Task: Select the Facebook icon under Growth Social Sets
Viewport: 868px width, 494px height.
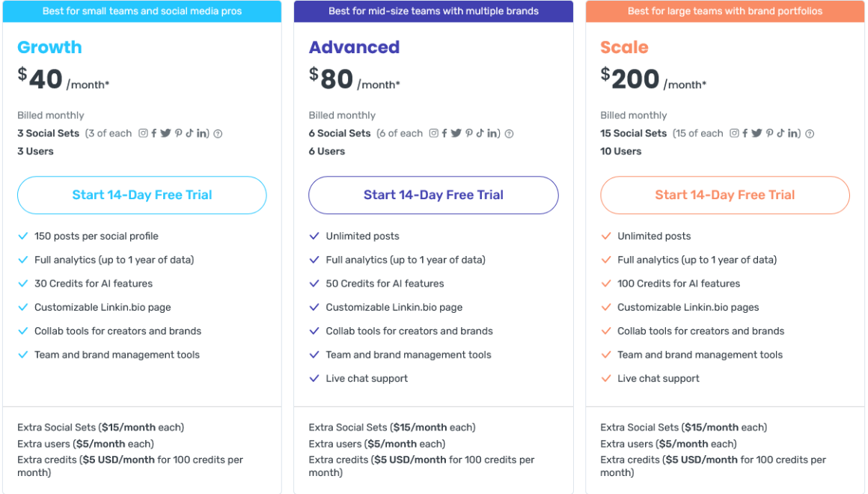Action: [154, 133]
